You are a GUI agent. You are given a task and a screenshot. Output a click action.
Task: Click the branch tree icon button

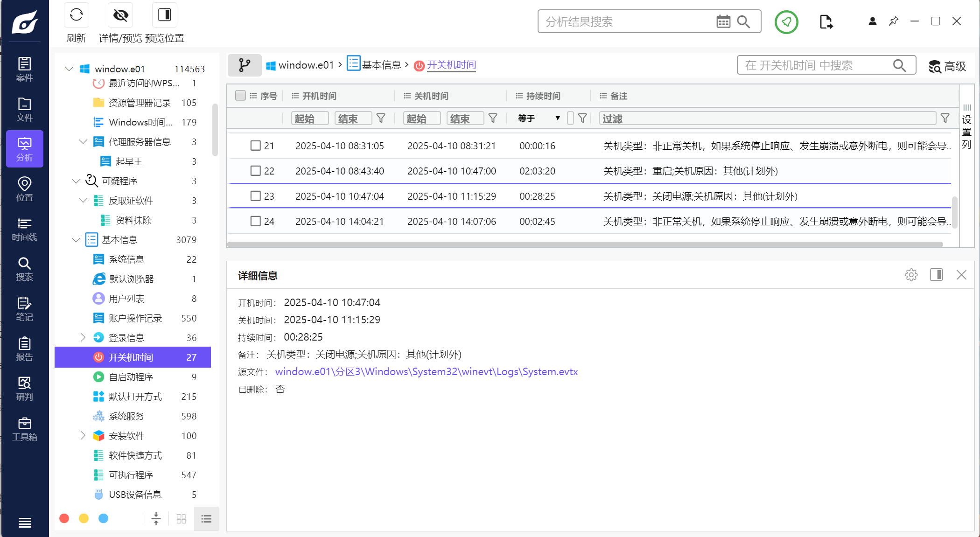(x=245, y=65)
